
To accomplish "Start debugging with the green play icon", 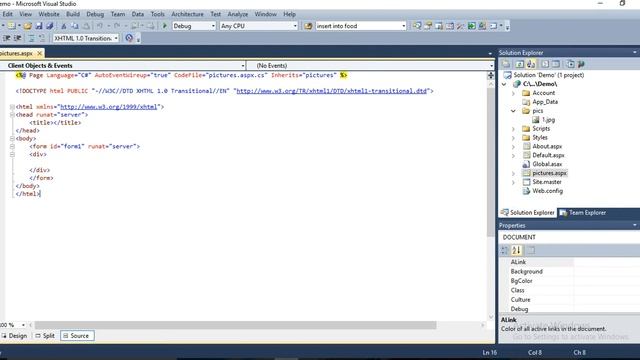I will 165,26.
